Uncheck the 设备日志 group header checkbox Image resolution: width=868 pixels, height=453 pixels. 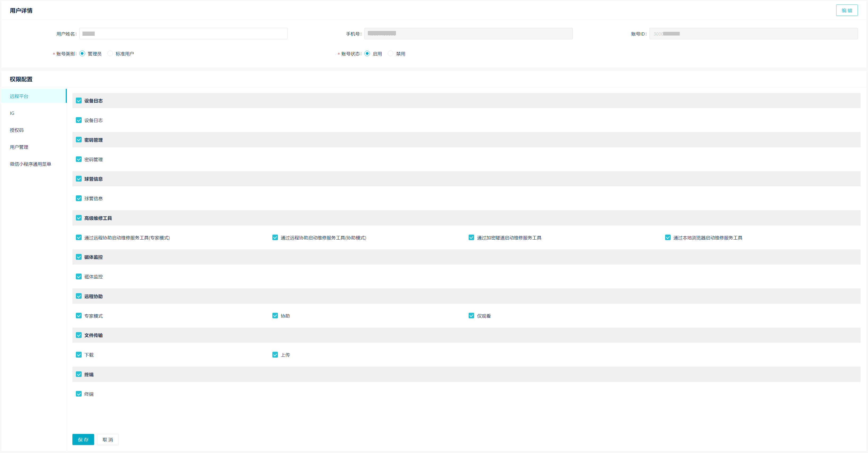79,101
